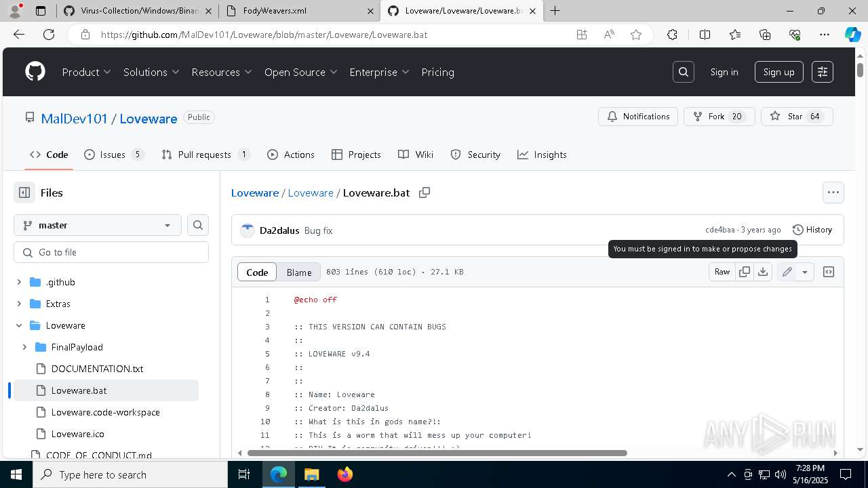Open the GitHub search button
The width and height of the screenshot is (868, 488).
(x=684, y=72)
